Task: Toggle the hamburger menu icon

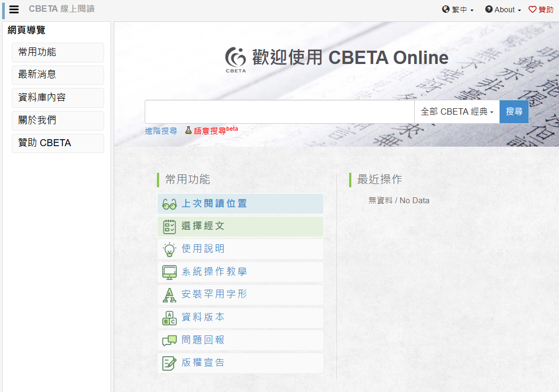Action: click(x=14, y=10)
